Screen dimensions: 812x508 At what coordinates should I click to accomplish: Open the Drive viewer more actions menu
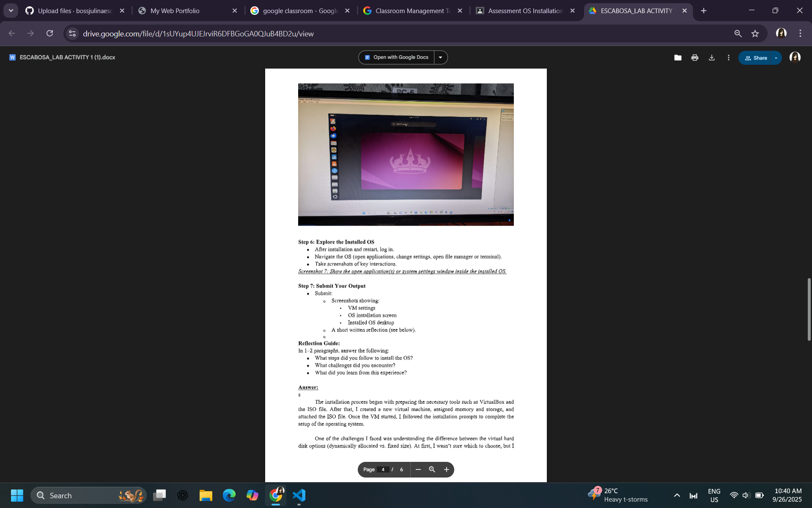728,58
